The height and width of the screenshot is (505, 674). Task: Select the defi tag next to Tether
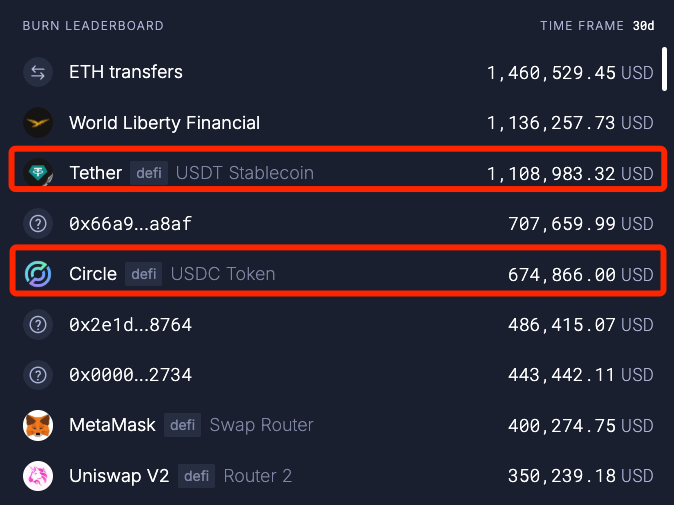(149, 173)
